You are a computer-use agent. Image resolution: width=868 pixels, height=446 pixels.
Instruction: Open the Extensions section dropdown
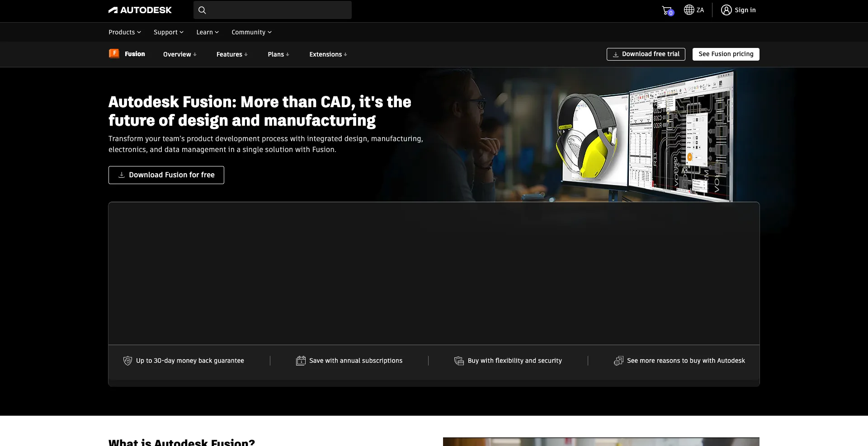coord(328,54)
